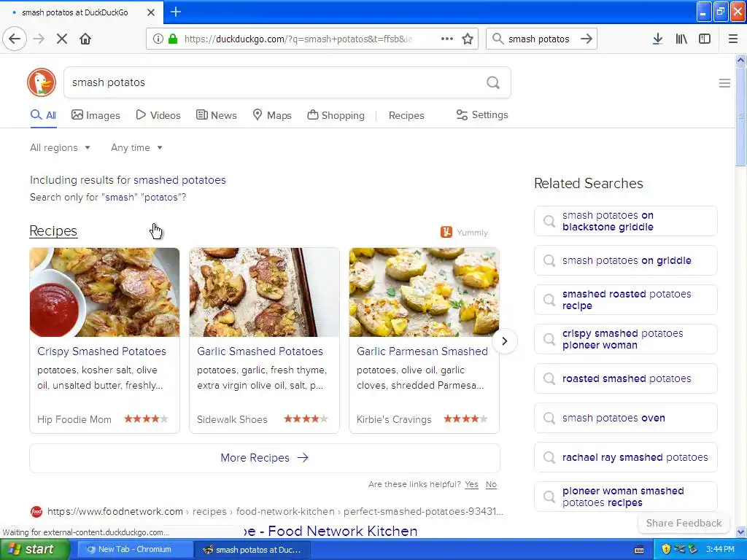This screenshot has height=560, width=747.
Task: Open the Recipes section heading
Action: (x=53, y=231)
